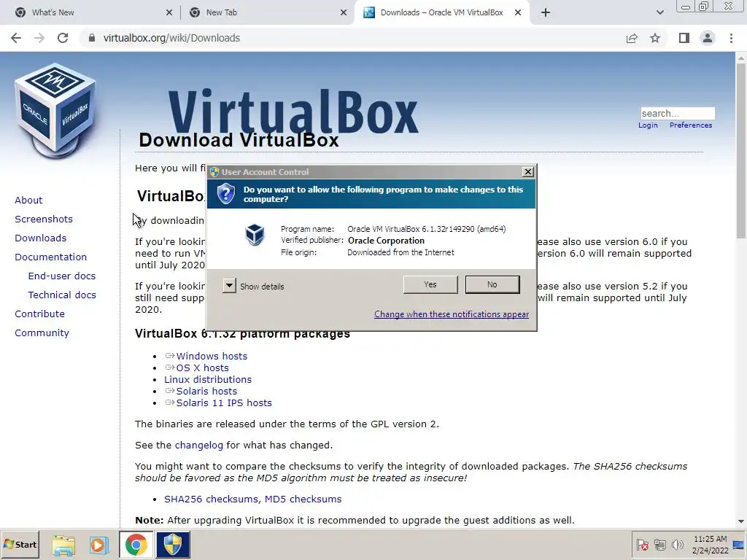Click the page scrollbar down arrow
This screenshot has width=747, height=560.
(741, 522)
